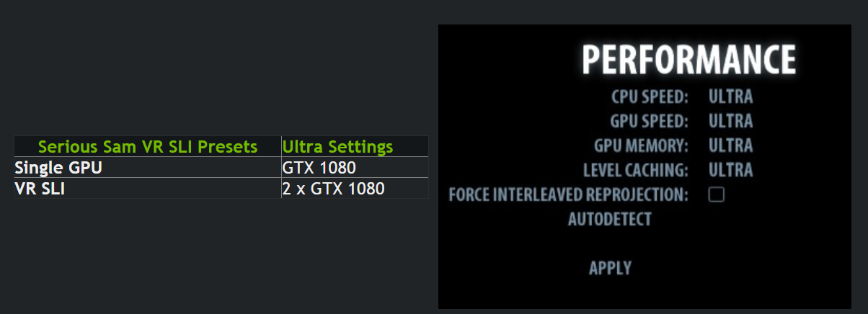The height and width of the screenshot is (314, 868).
Task: Select the 2 x GTX 1080 cell
Action: (x=355, y=188)
